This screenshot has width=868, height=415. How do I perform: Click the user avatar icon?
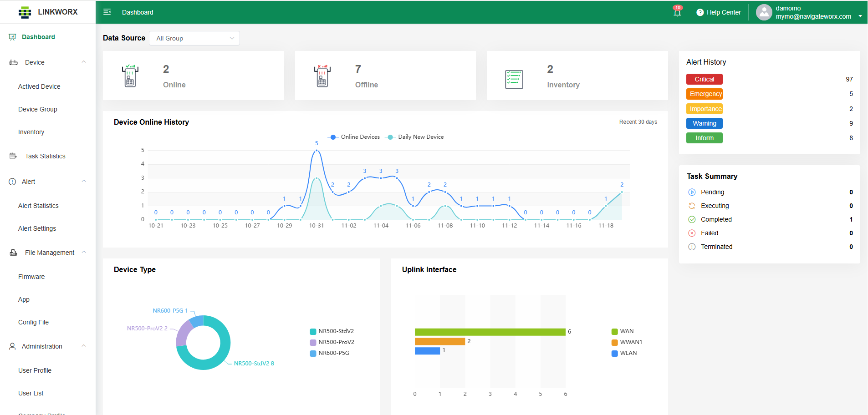(x=764, y=12)
